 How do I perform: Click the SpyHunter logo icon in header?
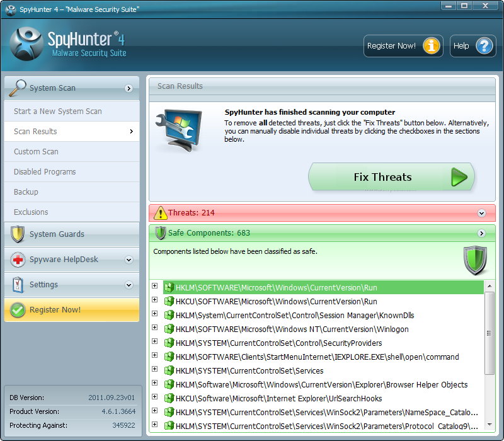(26, 43)
